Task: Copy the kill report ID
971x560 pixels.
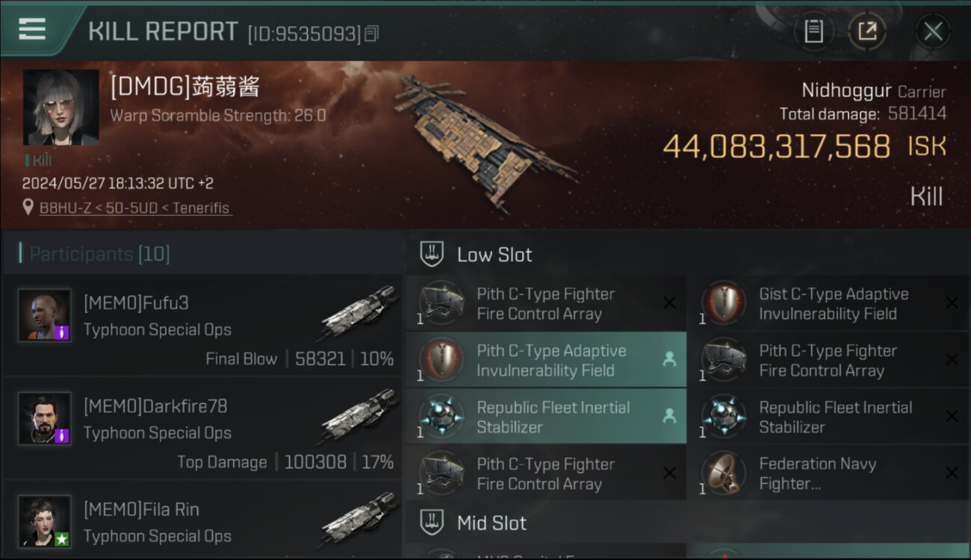Action: pyautogui.click(x=371, y=34)
